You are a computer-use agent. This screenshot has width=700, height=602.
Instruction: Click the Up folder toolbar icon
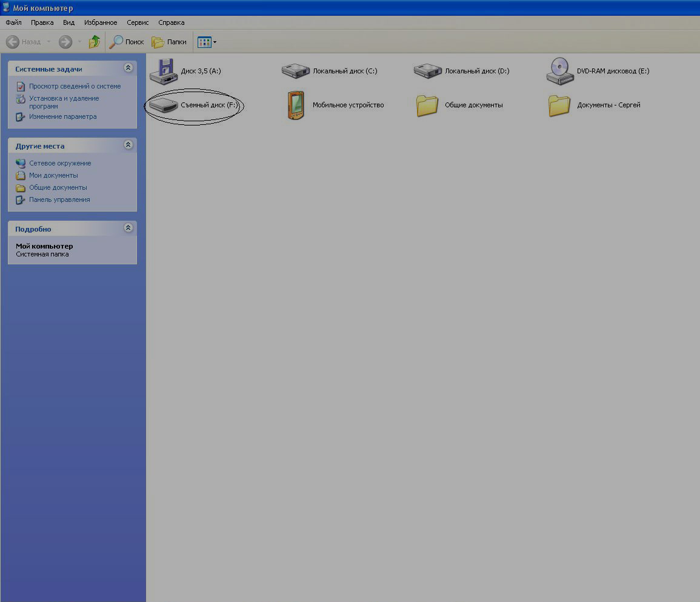pyautogui.click(x=94, y=42)
